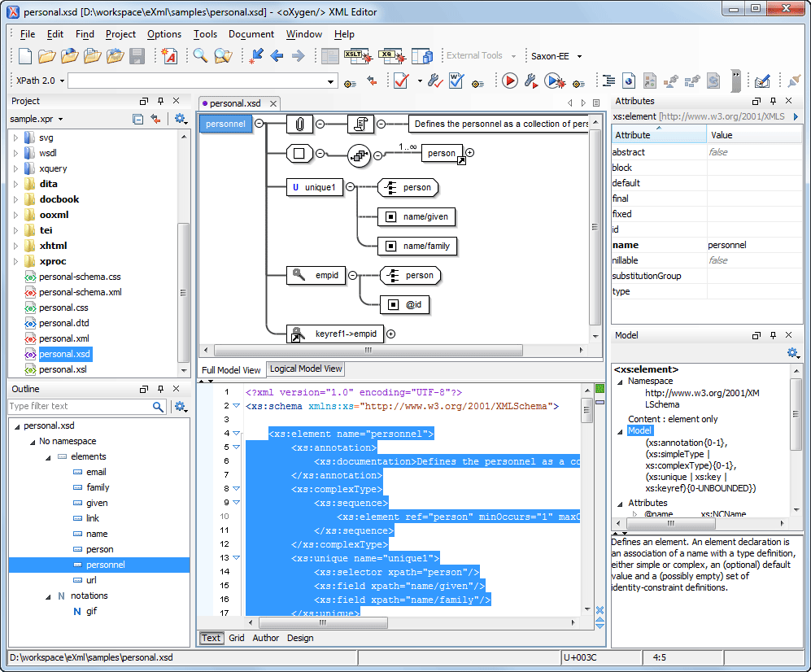811x672 pixels.
Task: Click the red checkmark Validate icon
Action: pyautogui.click(x=401, y=81)
